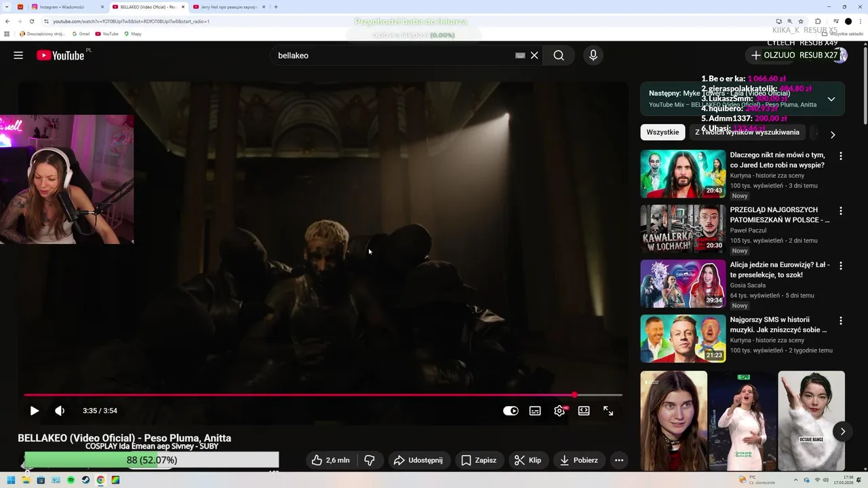868x488 pixels.
Task: Click the video progress bar
Action: [323, 394]
